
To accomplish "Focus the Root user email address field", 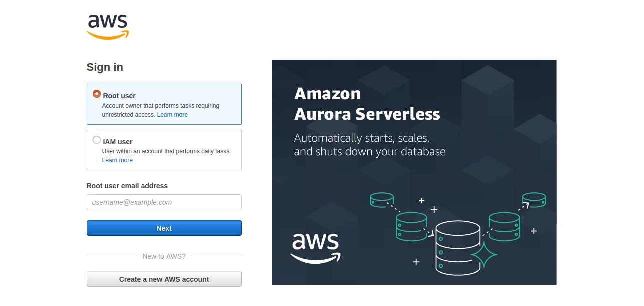I will click(x=164, y=202).
